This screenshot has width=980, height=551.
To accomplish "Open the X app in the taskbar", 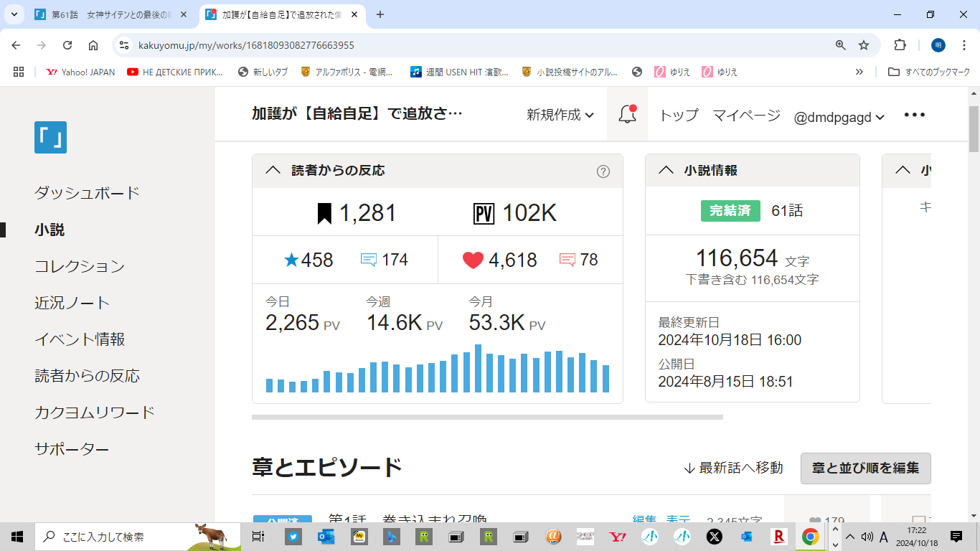I will click(x=714, y=536).
